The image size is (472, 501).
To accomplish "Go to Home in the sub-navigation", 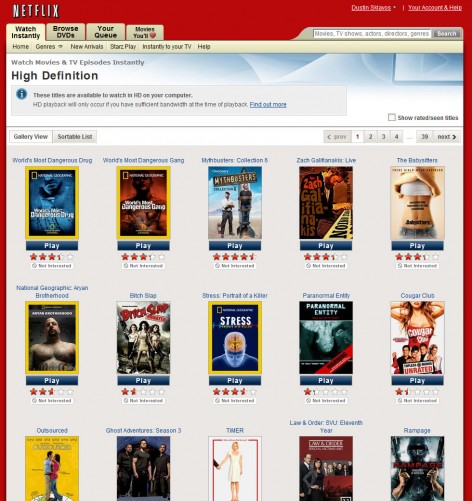I will 21,47.
